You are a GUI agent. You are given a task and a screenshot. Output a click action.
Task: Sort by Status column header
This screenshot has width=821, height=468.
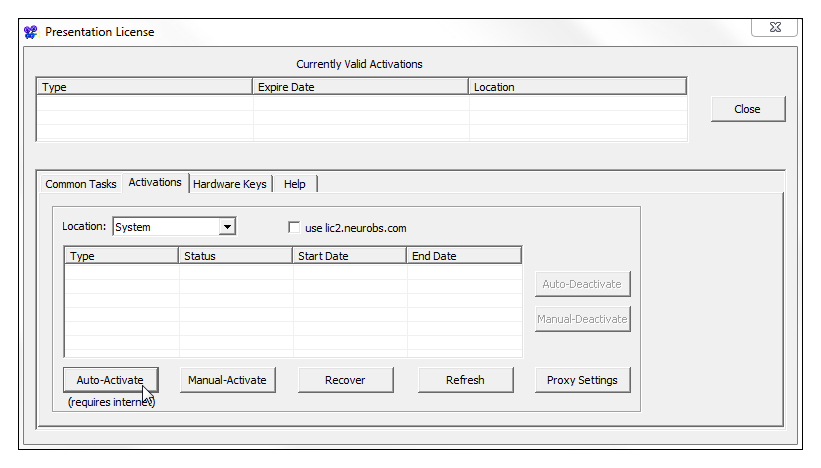[236, 256]
